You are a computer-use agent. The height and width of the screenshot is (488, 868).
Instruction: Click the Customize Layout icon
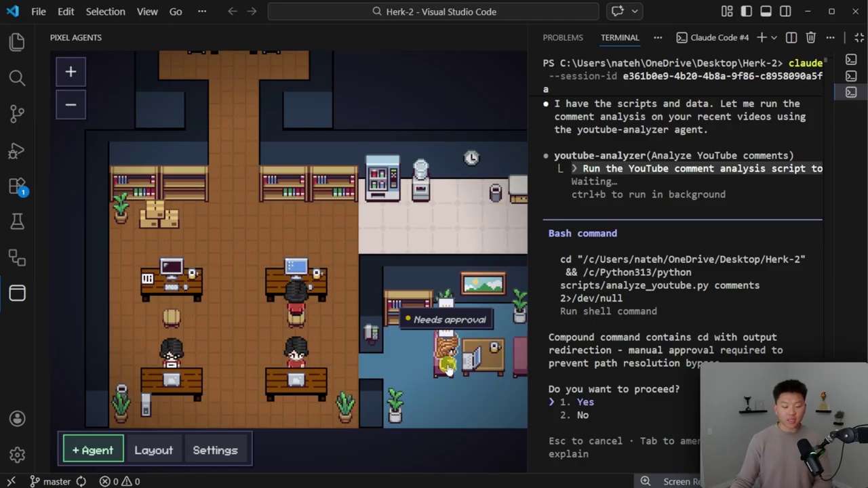[x=727, y=12]
